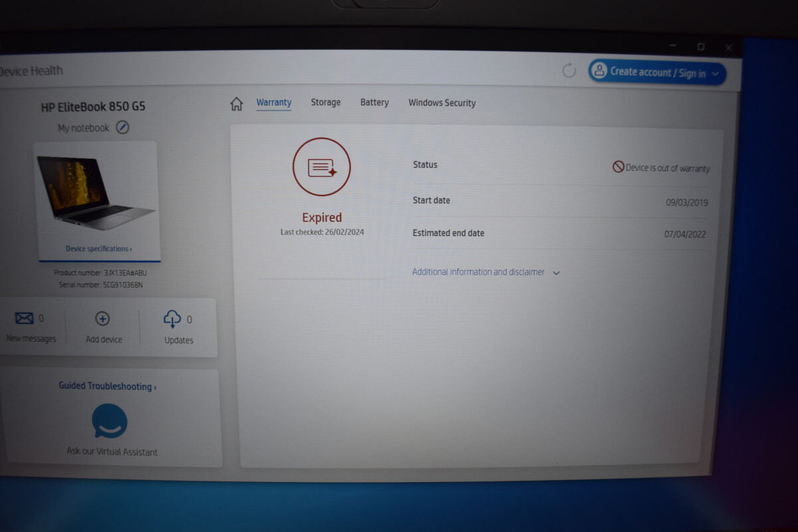Click Last checked: 26/02/2024 text
The image size is (798, 532).
[323, 232]
